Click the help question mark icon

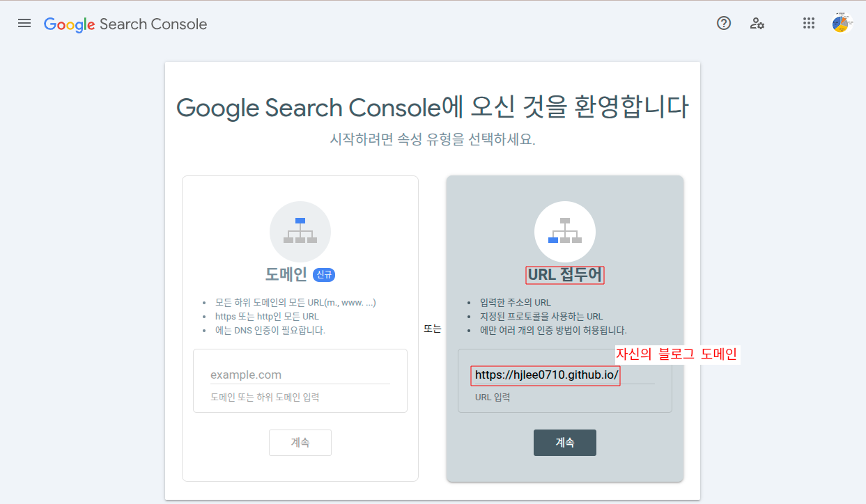724,23
